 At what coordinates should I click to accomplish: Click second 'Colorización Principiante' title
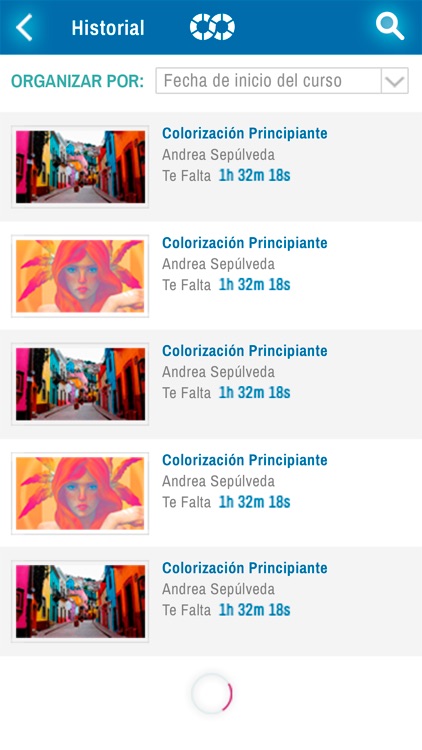point(244,243)
